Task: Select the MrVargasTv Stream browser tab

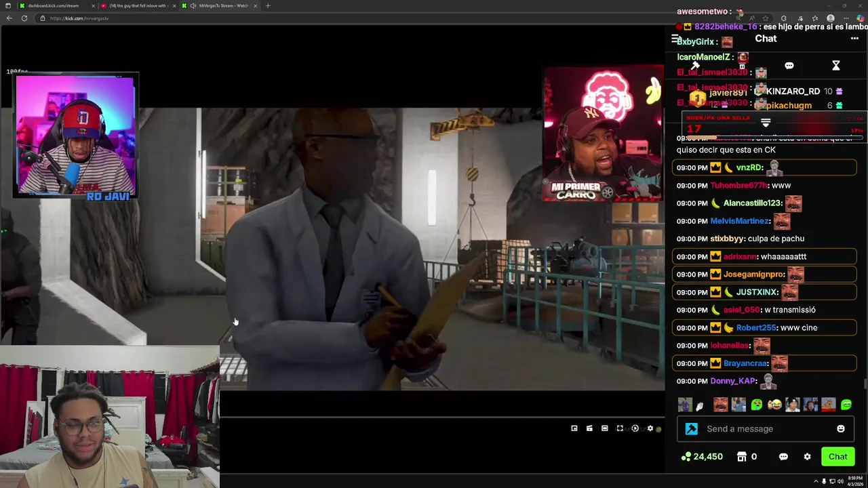Action: (x=220, y=5)
